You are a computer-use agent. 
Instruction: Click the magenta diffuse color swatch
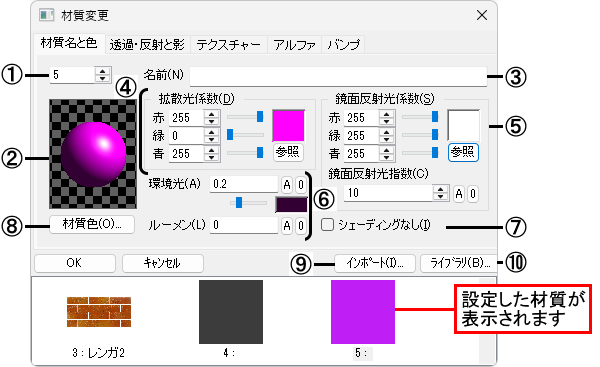(x=289, y=126)
